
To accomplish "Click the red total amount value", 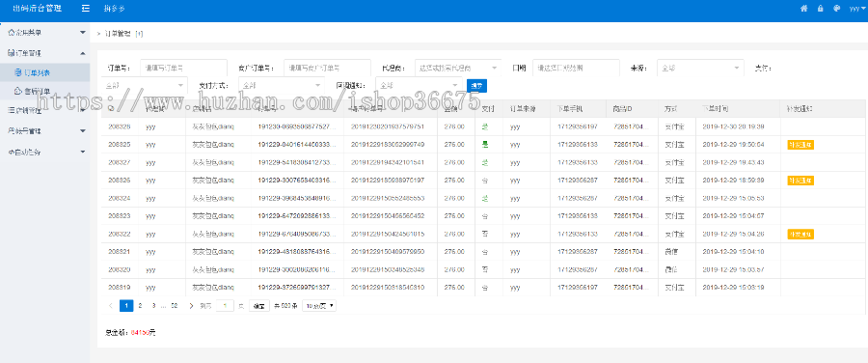I will pos(140,332).
